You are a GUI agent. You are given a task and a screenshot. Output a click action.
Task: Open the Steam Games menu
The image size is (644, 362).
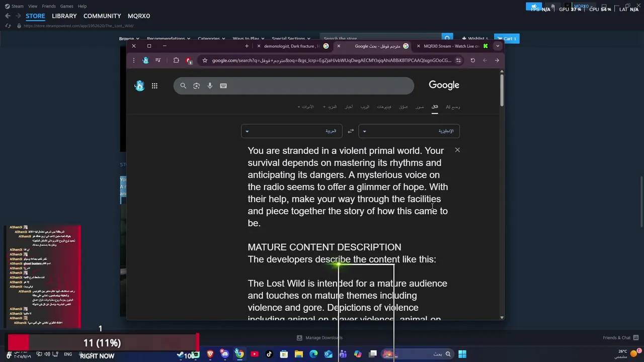[66, 6]
